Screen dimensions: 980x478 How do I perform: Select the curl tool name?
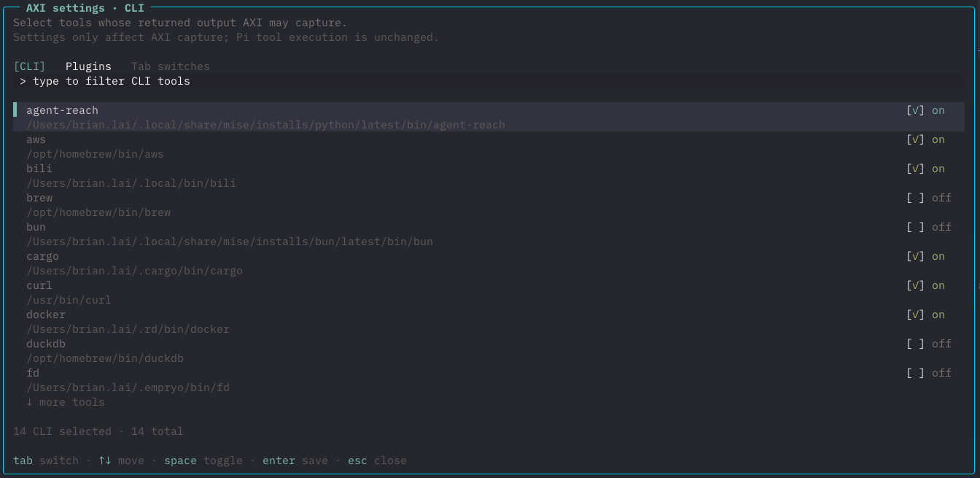click(39, 285)
